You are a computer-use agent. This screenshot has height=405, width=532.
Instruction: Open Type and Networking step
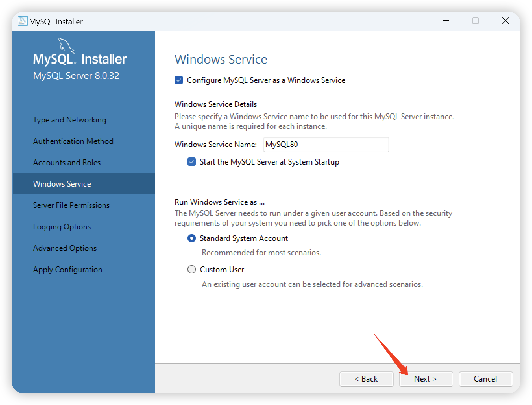pos(69,120)
